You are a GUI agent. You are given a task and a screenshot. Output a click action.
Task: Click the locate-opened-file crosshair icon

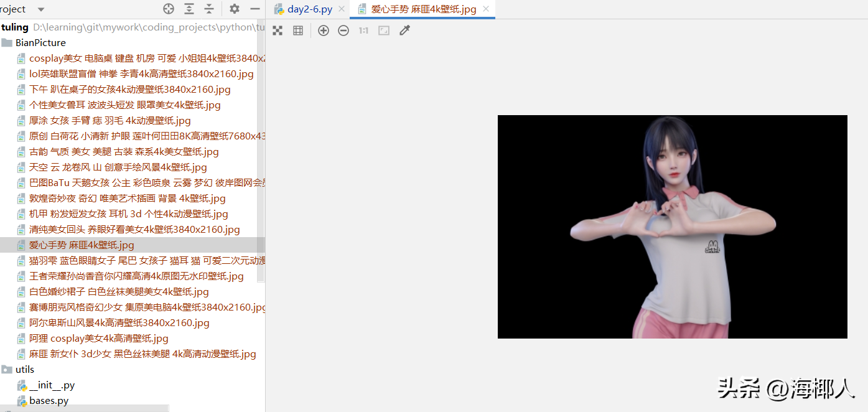coord(169,9)
